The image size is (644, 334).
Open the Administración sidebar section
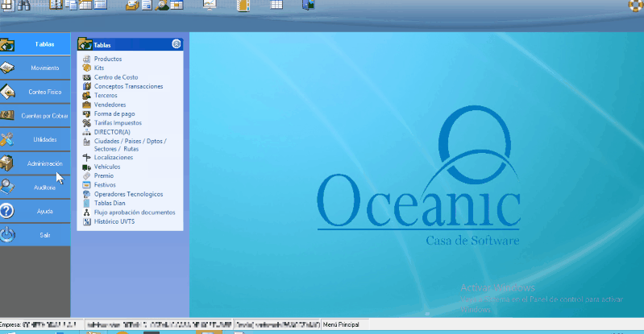coord(45,163)
